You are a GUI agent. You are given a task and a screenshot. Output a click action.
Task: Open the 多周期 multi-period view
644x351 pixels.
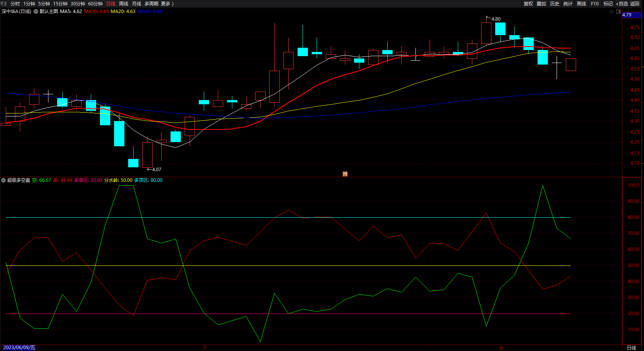click(x=151, y=3)
